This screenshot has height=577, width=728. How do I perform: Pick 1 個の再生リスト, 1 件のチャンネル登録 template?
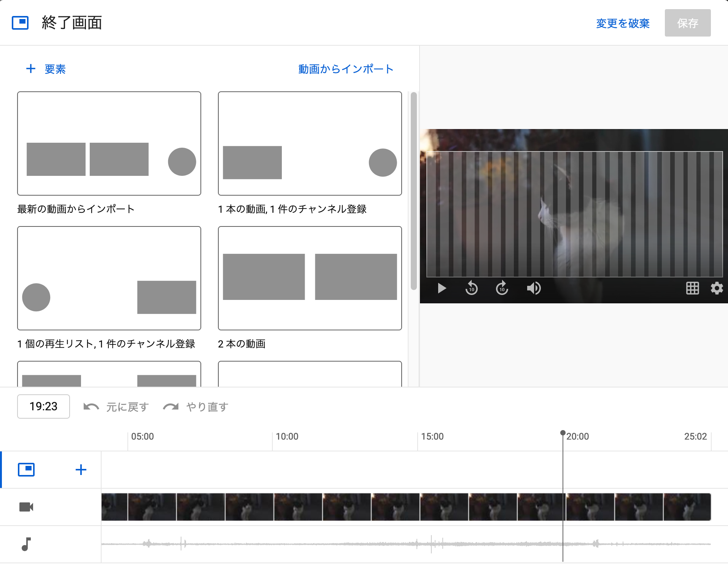point(109,278)
